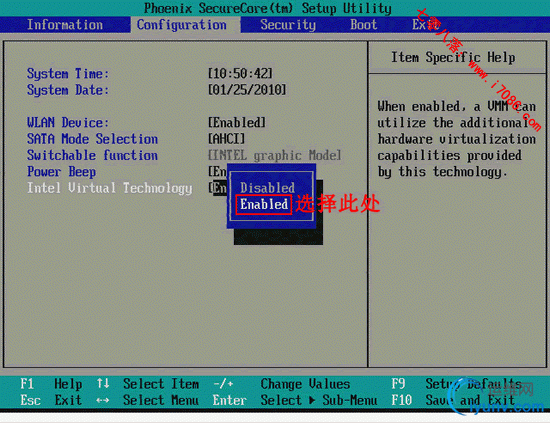Select the System Date label
The image size is (550, 423).
(x=68, y=90)
